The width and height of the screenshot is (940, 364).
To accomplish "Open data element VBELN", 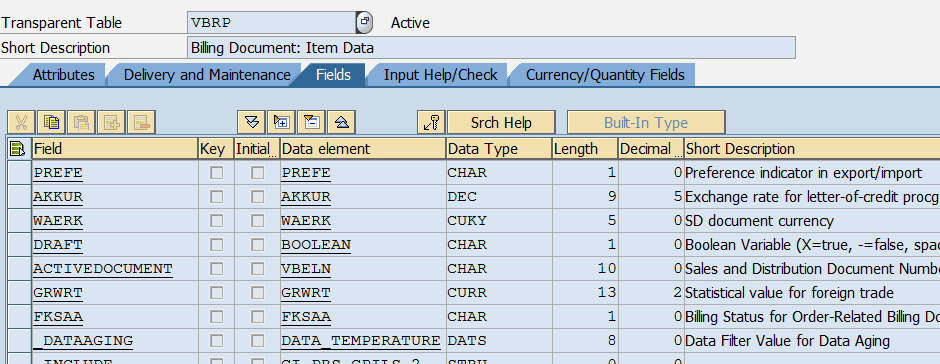I will pyautogui.click(x=306, y=269).
